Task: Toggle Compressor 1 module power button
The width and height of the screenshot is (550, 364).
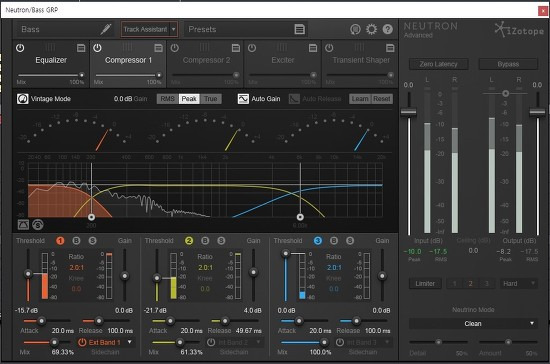Action: tap(97, 48)
